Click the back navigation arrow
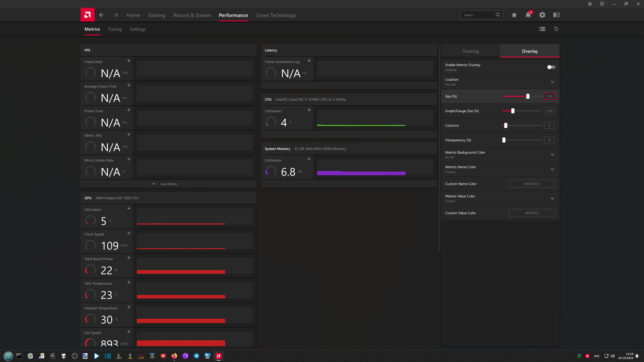This screenshot has width=644, height=362. (101, 15)
